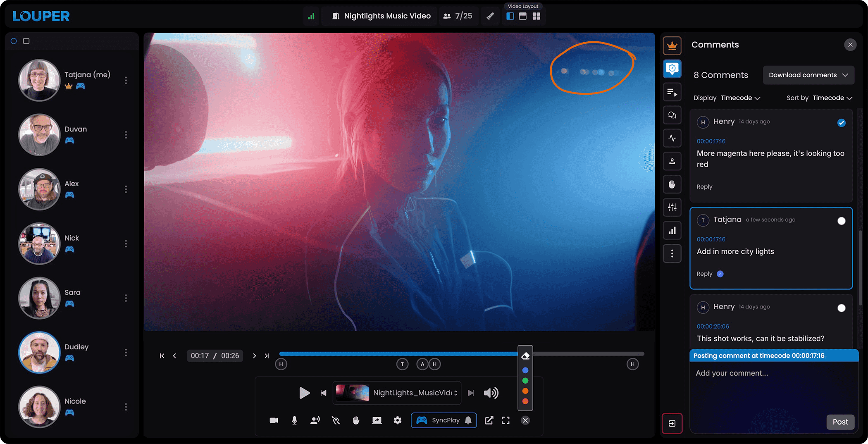The width and height of the screenshot is (868, 444).
Task: Pick the green annotation color
Action: click(525, 381)
